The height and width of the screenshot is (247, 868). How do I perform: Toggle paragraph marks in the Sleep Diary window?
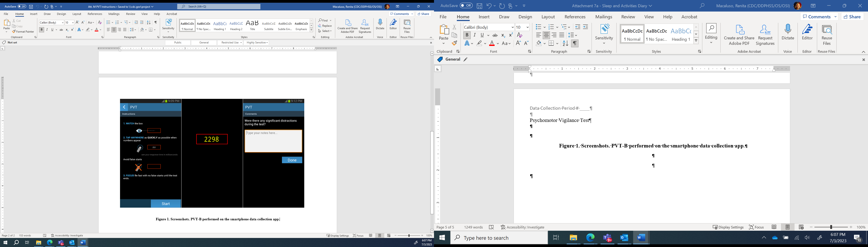(x=575, y=43)
